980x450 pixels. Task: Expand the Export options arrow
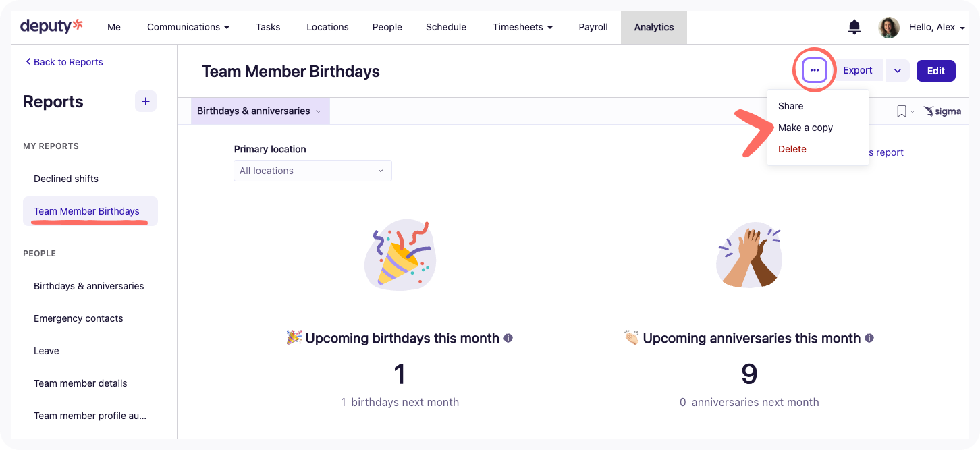[x=898, y=70]
